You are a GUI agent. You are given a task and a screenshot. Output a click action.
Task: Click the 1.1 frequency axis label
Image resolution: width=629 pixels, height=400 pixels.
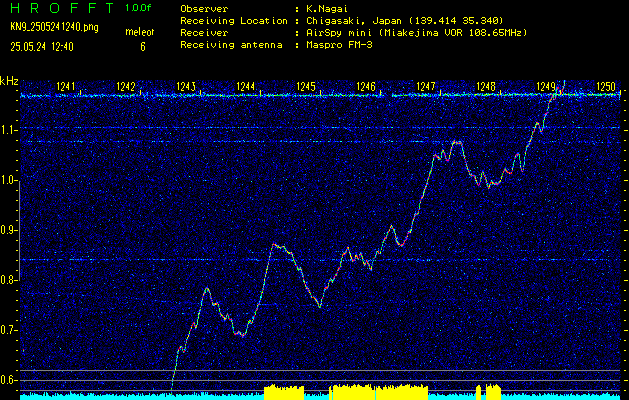click(x=9, y=130)
